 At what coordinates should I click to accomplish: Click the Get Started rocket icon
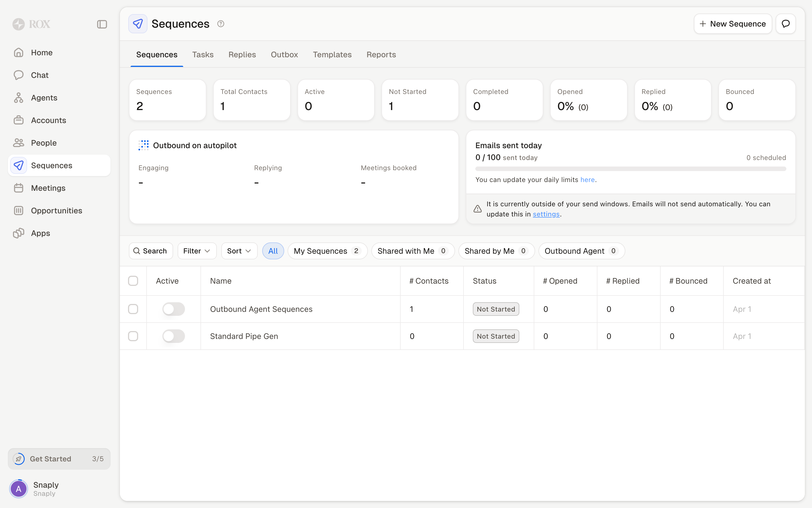click(19, 459)
